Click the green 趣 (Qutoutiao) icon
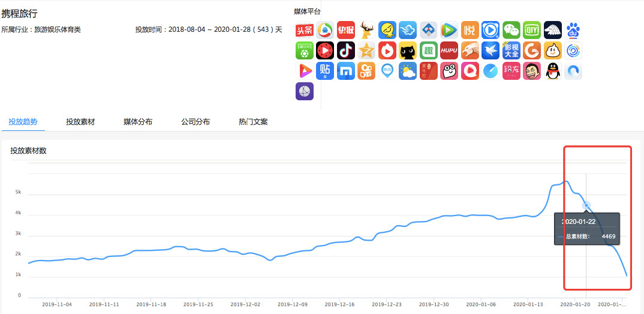The height and width of the screenshot is (314, 644). pos(428,51)
